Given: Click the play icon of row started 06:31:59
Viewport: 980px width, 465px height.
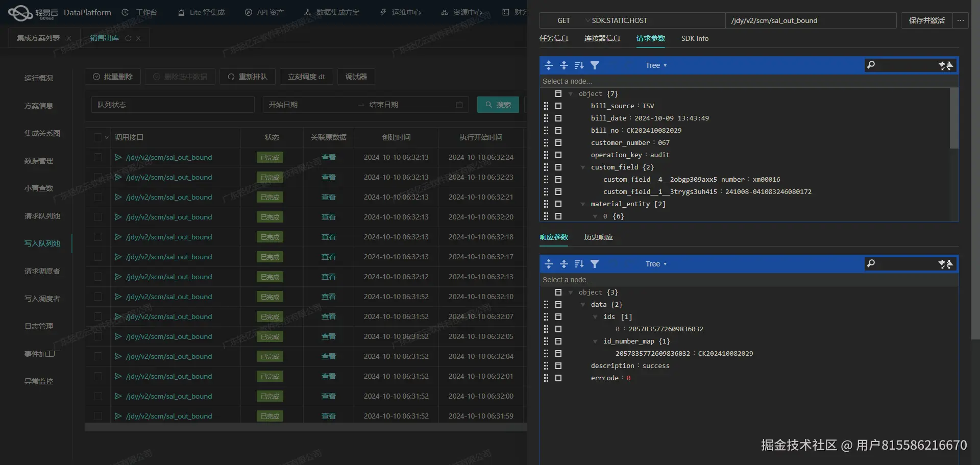Looking at the screenshot, I should coord(118,416).
